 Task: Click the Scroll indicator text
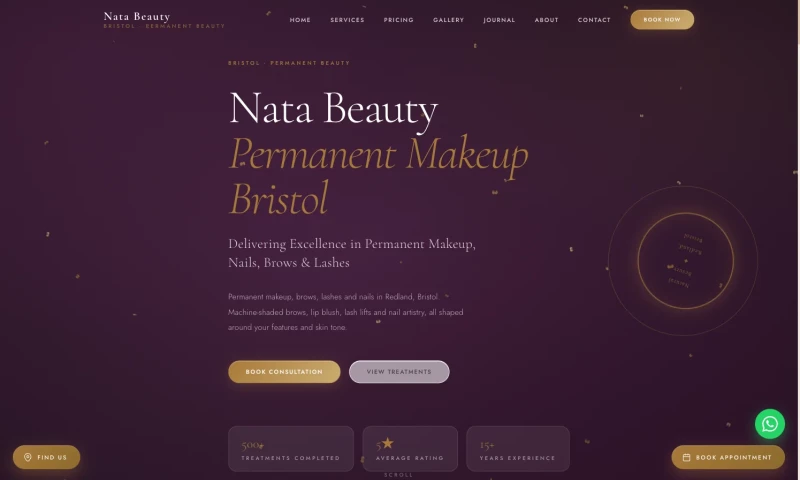click(x=398, y=475)
